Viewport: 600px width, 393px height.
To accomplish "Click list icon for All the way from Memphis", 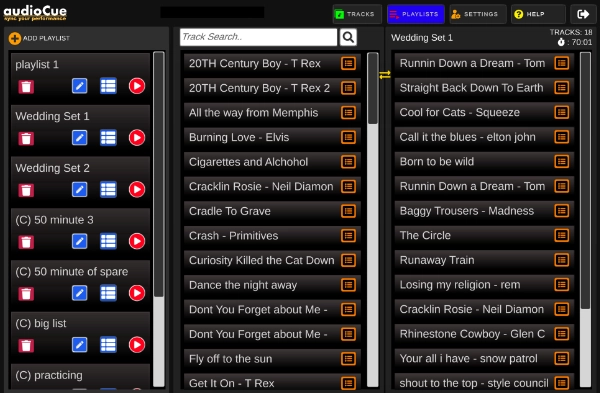I will (x=348, y=113).
